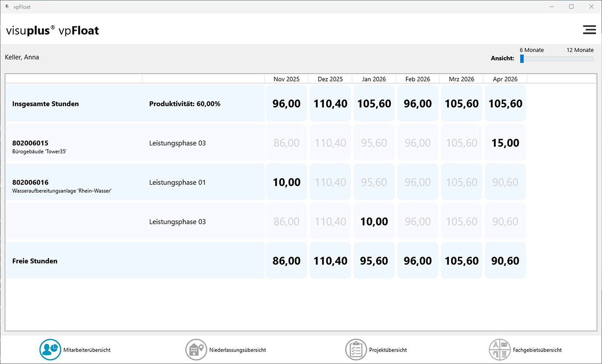Viewport: 602px width, 364px height.
Task: Click the Apr 2026 column header
Action: coord(505,79)
